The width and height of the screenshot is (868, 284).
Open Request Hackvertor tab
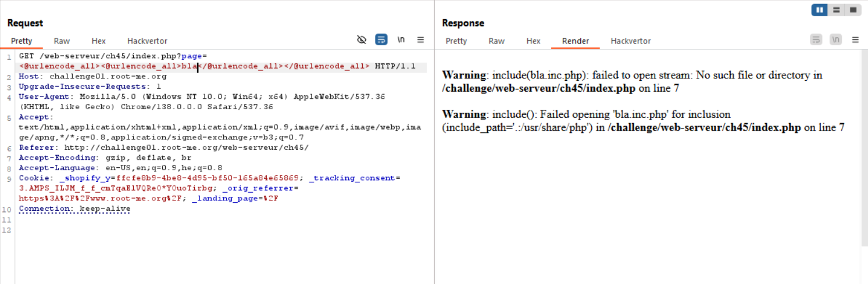(147, 41)
